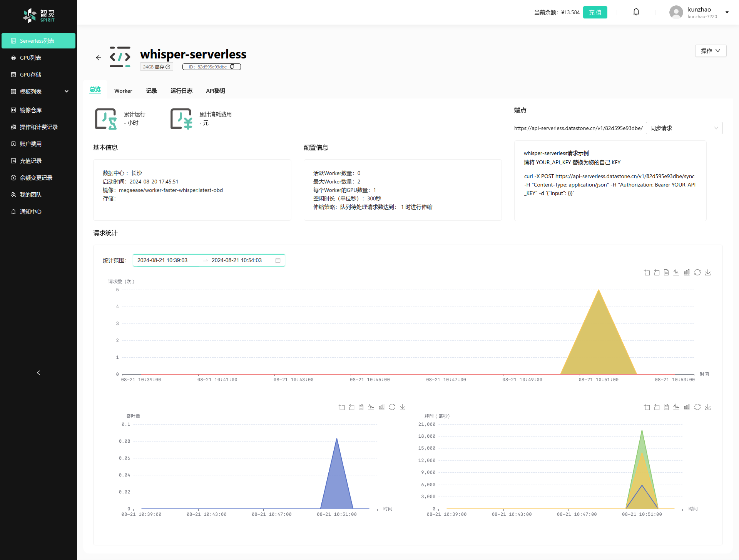Activate area zoom on the 耗时 chart

(647, 407)
